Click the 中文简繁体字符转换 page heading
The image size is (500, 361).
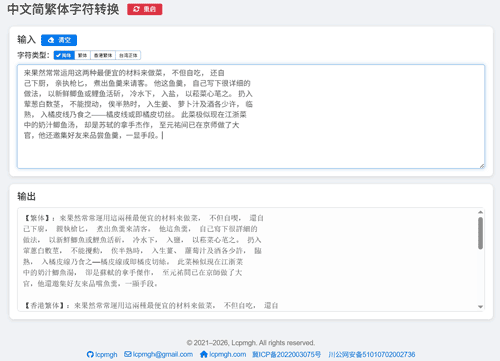(63, 9)
